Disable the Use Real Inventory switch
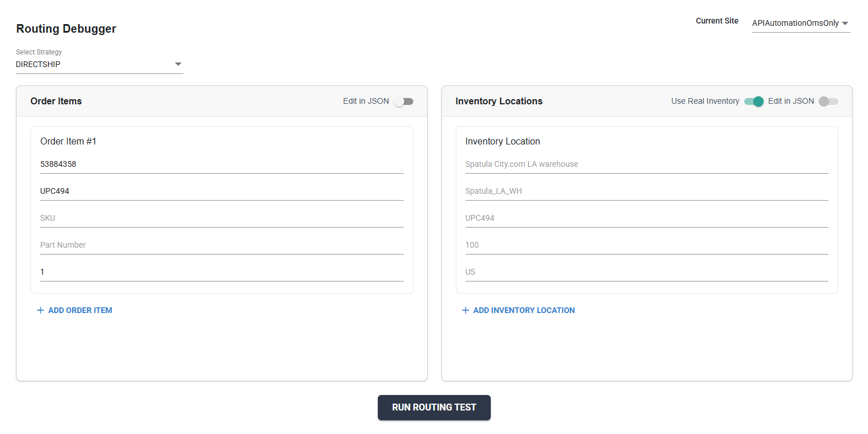This screenshot has height=434, width=868. [x=754, y=101]
